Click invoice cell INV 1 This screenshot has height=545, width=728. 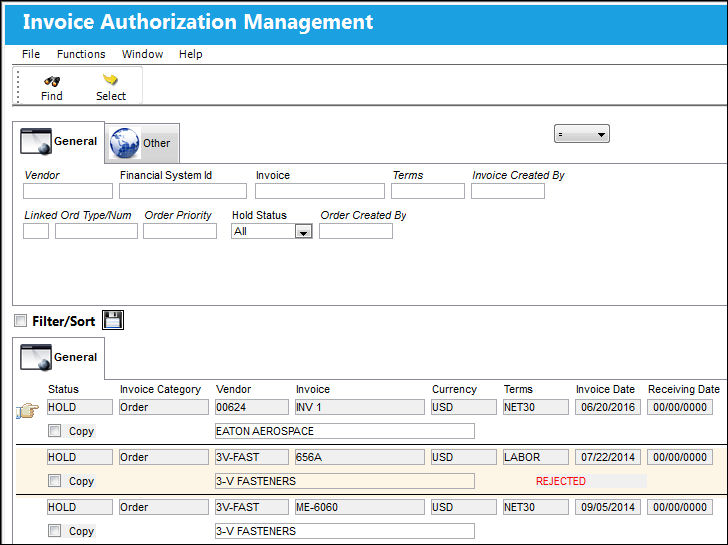[x=360, y=407]
